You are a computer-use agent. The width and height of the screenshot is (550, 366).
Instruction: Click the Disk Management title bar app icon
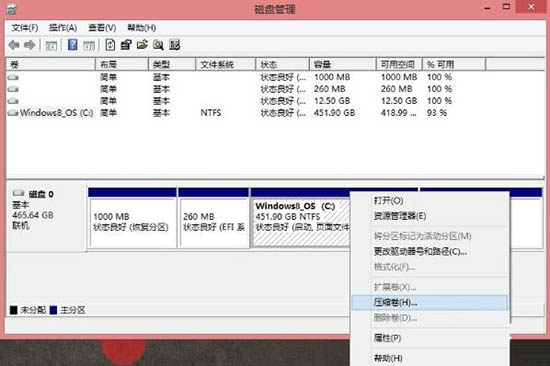coord(11,8)
